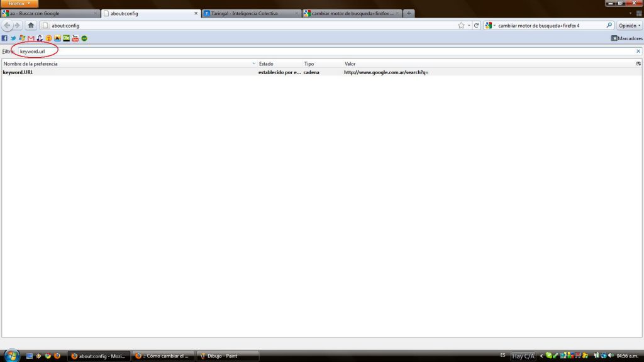This screenshot has height=362, width=644.
Task: Open the Facebook bookmark icon
Action: pos(4,38)
